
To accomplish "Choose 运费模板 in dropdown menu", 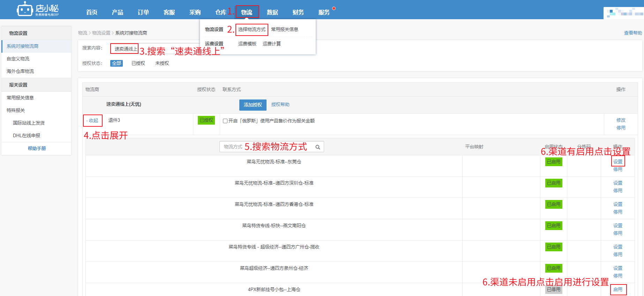I will click(x=247, y=44).
